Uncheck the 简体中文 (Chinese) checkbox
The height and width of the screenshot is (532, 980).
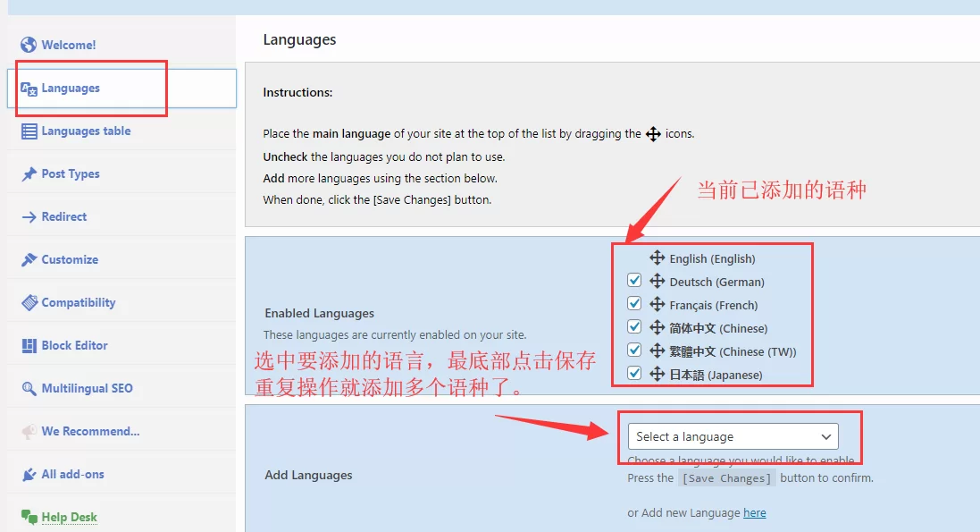(634, 326)
